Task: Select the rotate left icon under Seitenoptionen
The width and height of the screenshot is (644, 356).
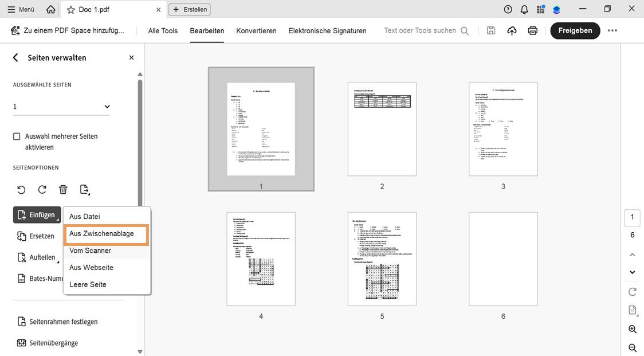Action: [x=21, y=189]
